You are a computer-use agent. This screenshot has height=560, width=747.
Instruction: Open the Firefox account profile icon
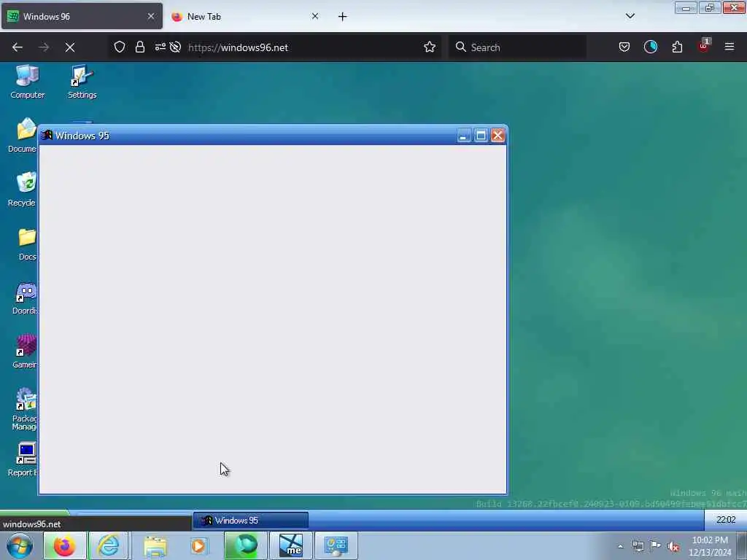click(x=651, y=47)
